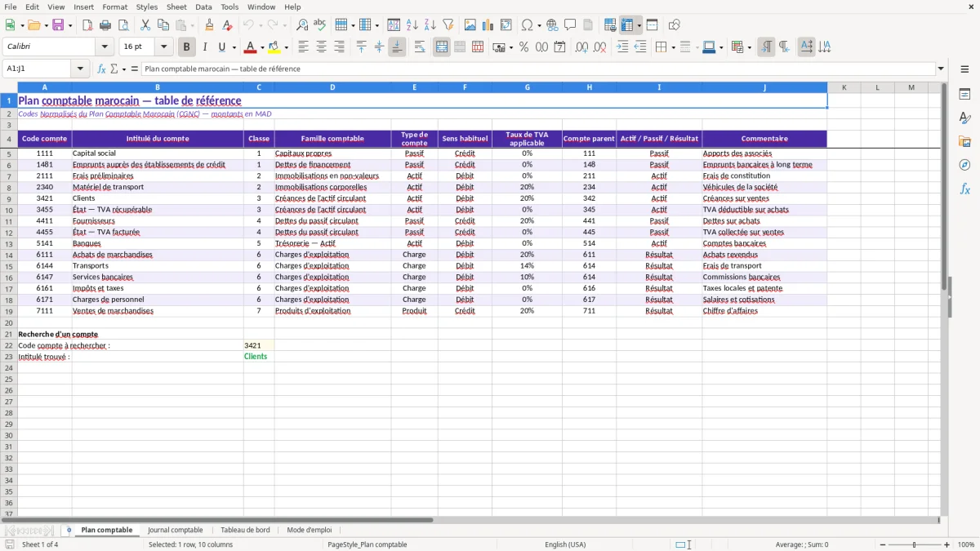Open sidebar Properties panel
Viewport: 980px width, 551px height.
point(964,95)
